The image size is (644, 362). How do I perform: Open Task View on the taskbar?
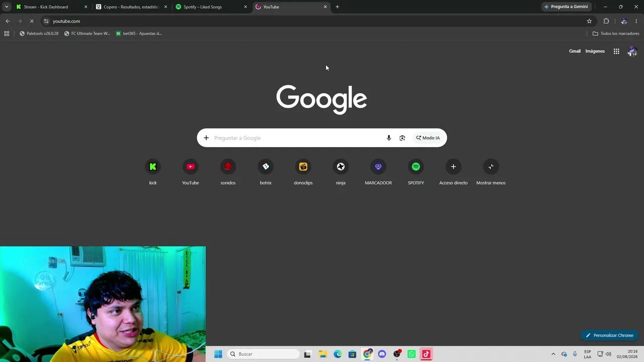(307, 354)
